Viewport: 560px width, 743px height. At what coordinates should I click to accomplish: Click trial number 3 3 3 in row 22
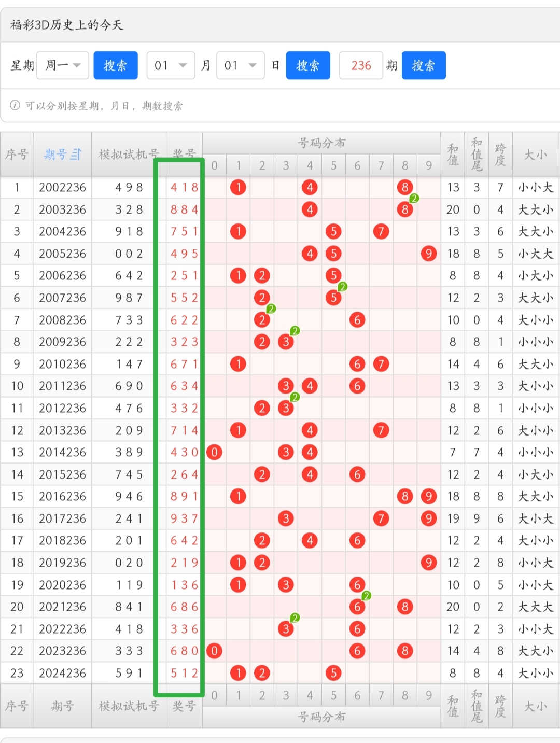[x=129, y=651]
